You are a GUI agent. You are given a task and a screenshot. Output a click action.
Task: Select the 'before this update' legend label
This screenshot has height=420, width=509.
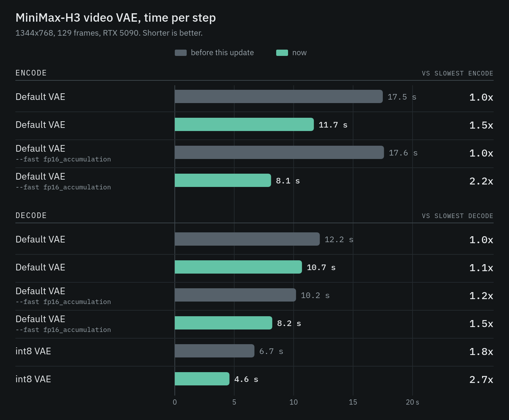(x=222, y=53)
